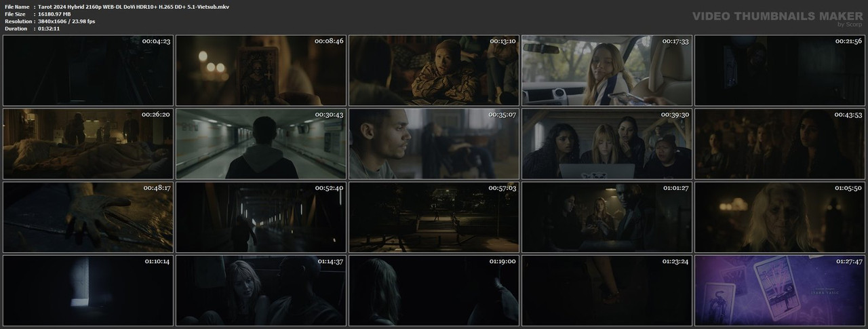Image resolution: width=868 pixels, height=329 pixels.
Task: Select the thumbnail at 01:27:47
Action: tap(780, 290)
